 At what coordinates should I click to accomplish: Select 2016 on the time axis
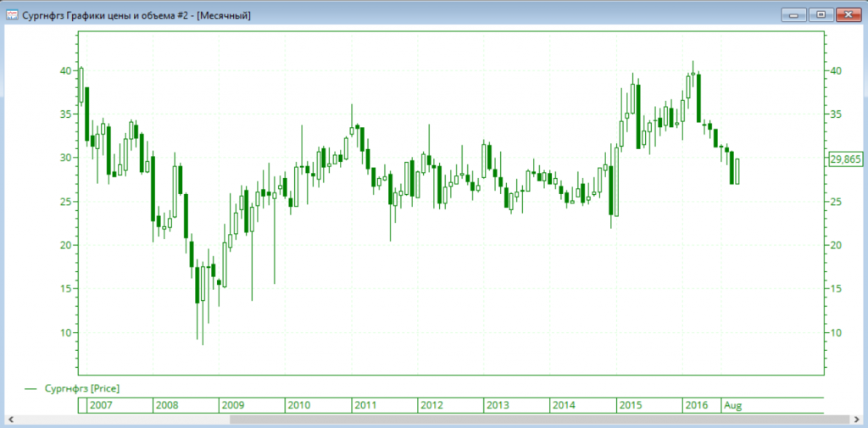click(x=696, y=405)
